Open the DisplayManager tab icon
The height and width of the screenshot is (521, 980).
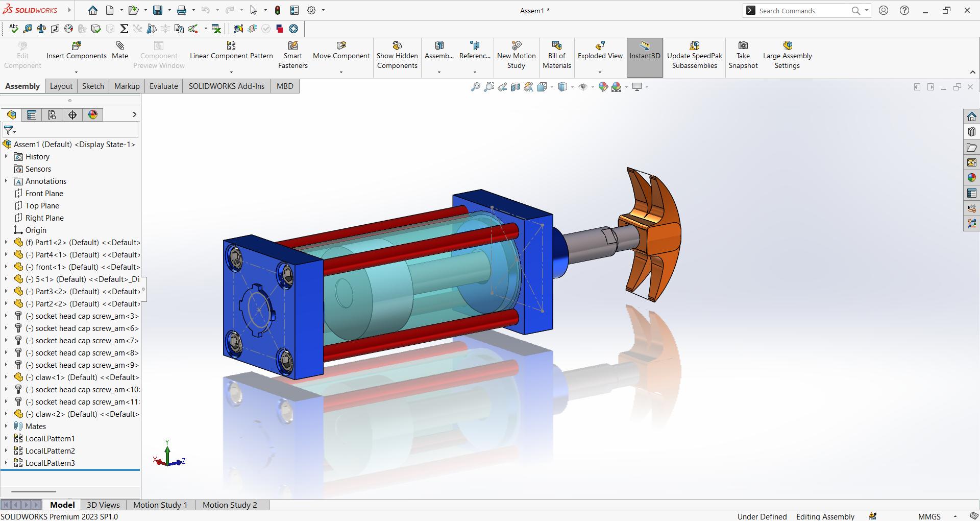(93, 115)
